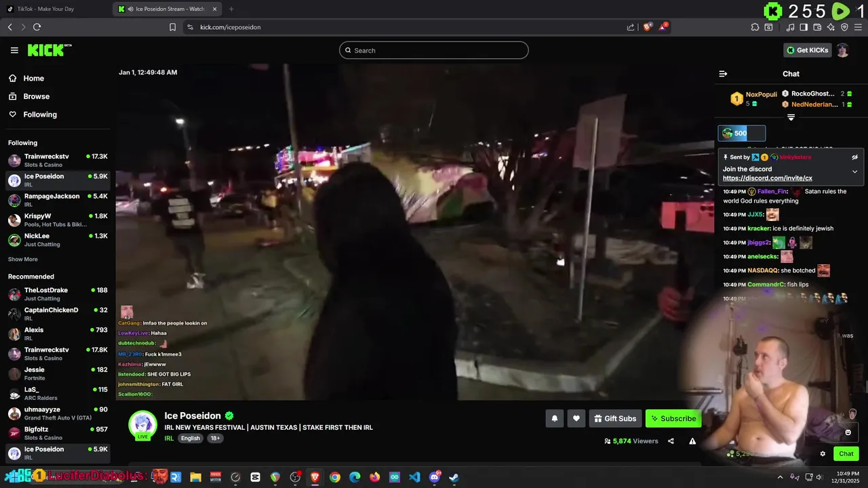868x488 pixels.
Task: Click the address bar URL
Action: 231,27
